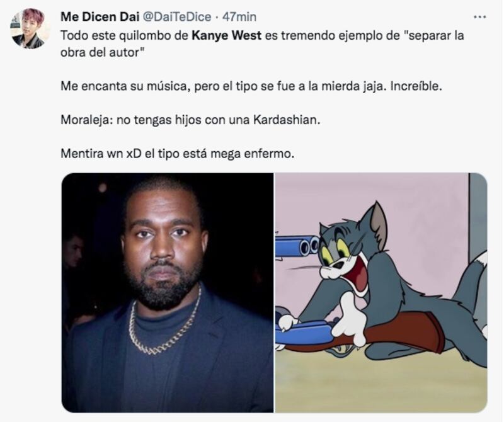Viewport: 504px width, 422px height.
Task: Open the 47min timestamp permalink
Action: click(239, 17)
